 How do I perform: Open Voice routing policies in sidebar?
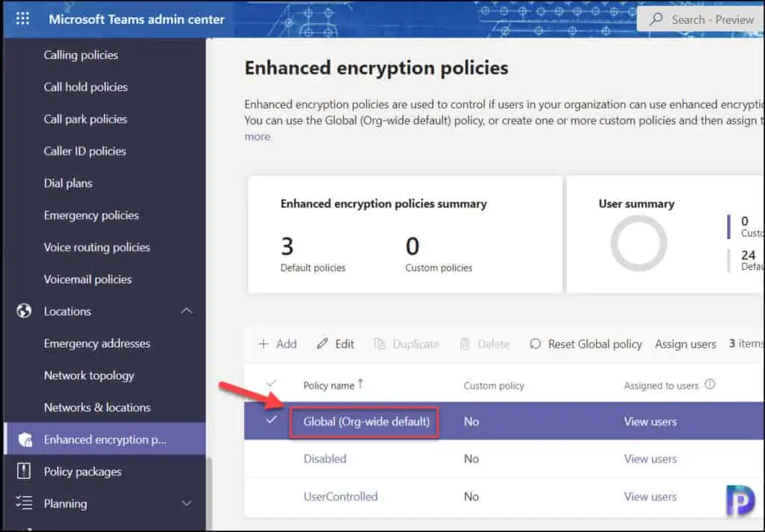click(x=96, y=247)
